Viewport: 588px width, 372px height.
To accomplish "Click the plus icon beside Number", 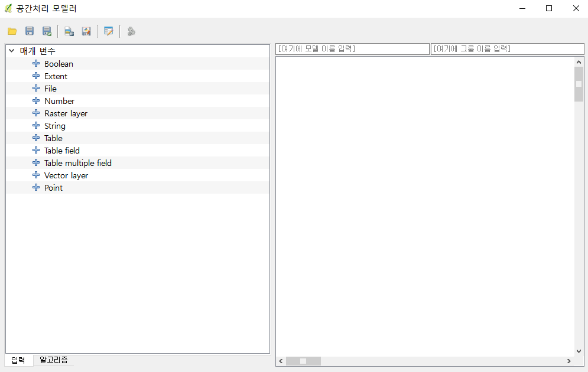I will pyautogui.click(x=36, y=100).
